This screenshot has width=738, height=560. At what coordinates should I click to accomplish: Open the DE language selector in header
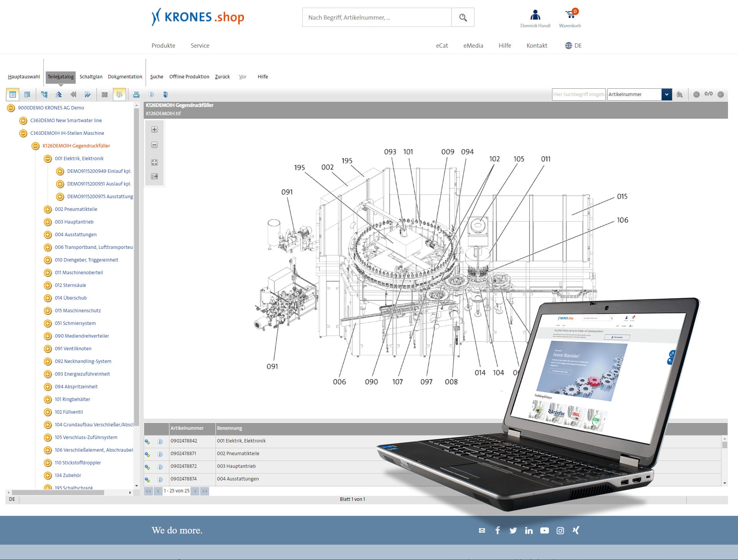pos(573,45)
